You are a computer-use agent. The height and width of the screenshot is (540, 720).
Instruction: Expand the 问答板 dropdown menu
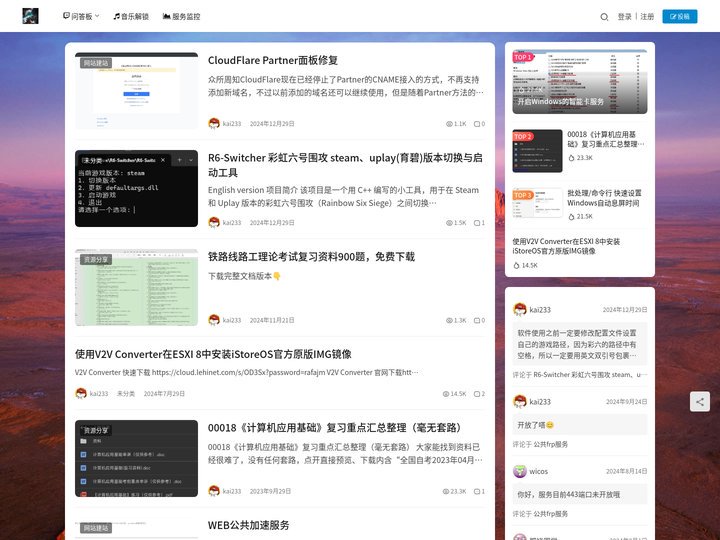81,16
